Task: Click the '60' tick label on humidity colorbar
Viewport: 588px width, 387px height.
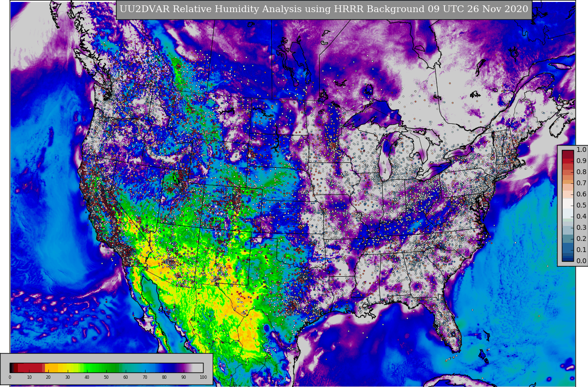Action: [x=126, y=377]
